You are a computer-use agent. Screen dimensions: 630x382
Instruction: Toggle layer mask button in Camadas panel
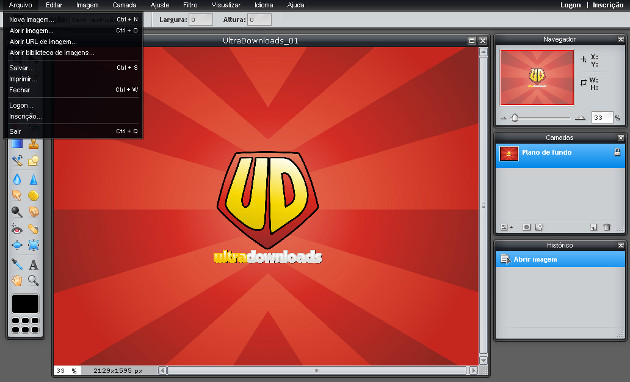coord(526,227)
